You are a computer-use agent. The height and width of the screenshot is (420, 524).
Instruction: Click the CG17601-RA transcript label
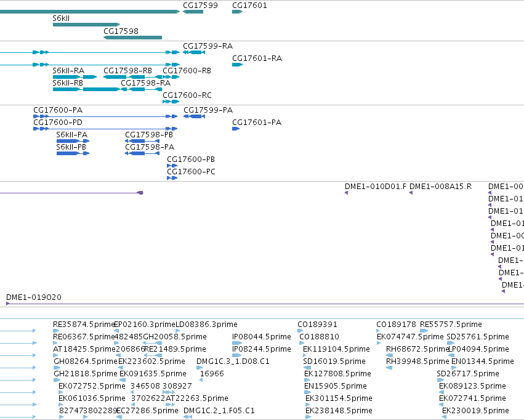[x=257, y=59]
